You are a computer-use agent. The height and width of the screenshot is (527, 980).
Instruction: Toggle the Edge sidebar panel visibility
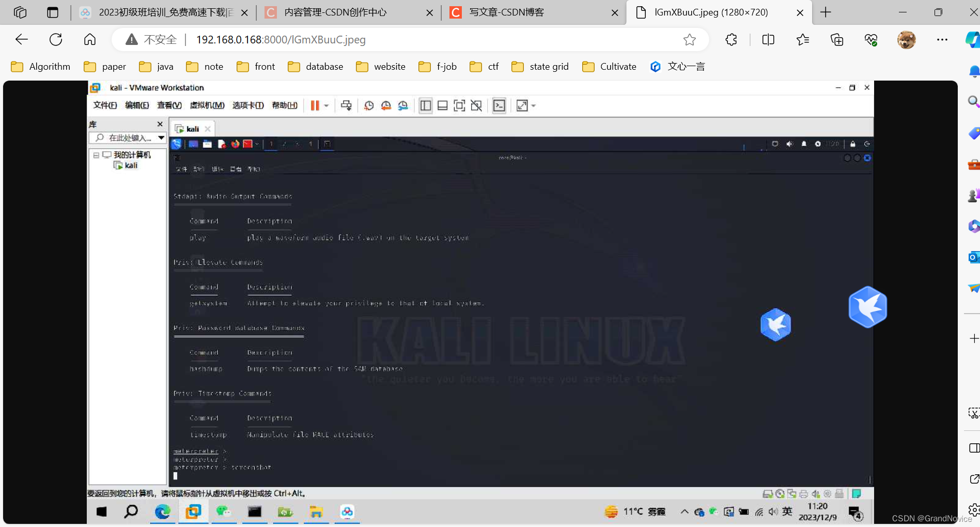click(x=974, y=448)
